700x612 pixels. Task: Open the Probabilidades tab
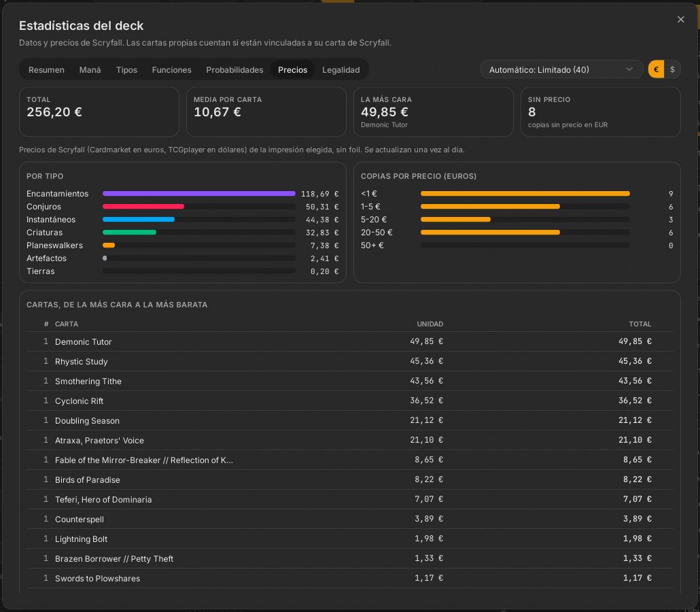[234, 69]
